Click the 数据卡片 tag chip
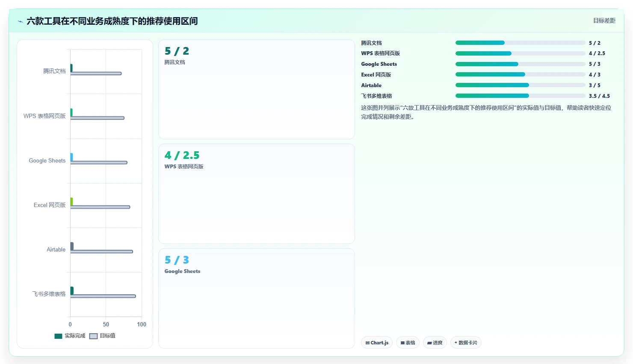The height and width of the screenshot is (364, 633). click(x=466, y=343)
